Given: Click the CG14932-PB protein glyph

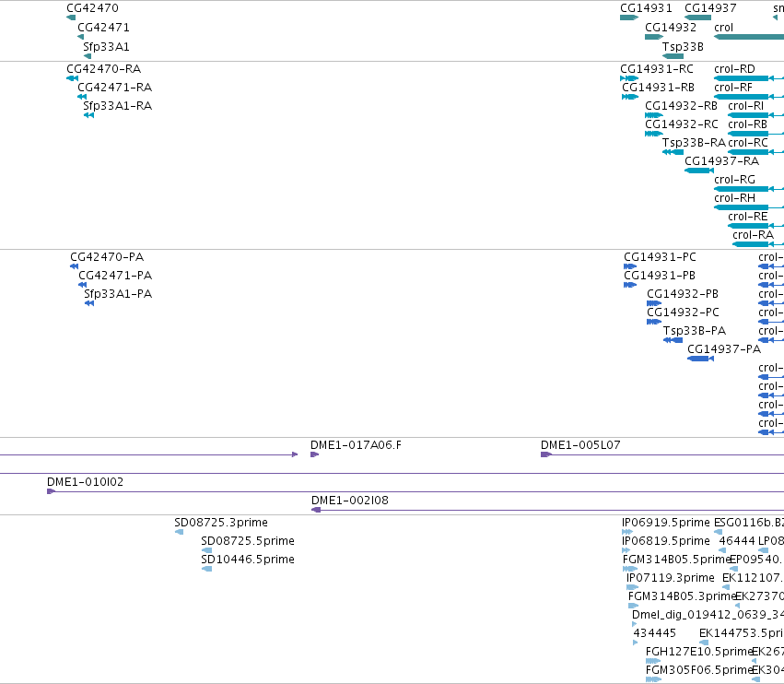Looking at the screenshot, I should pos(654,303).
